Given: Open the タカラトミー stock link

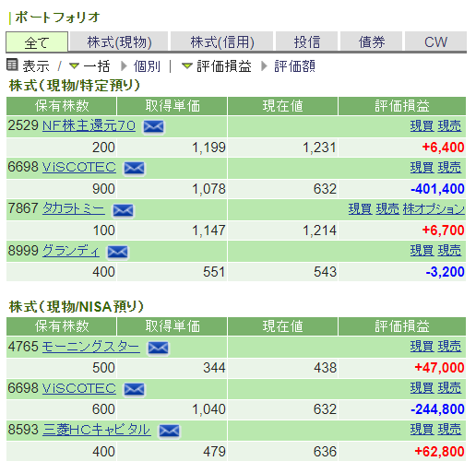Looking at the screenshot, I should 74,208.
